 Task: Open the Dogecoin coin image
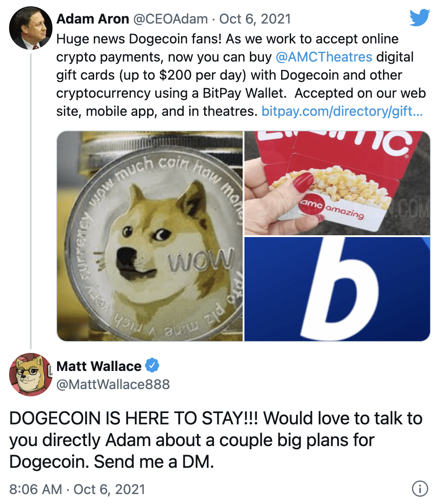(150, 236)
